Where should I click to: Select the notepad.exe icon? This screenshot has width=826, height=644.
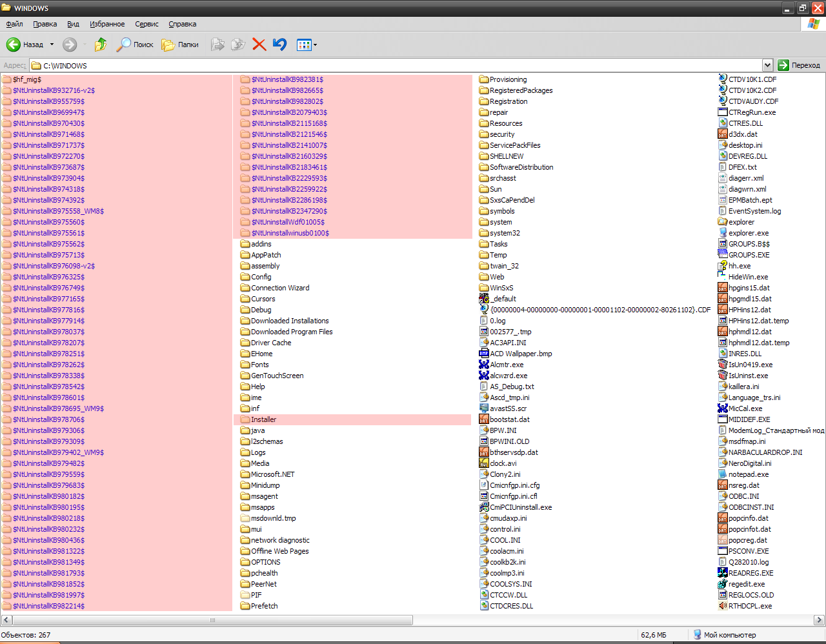[723, 474]
